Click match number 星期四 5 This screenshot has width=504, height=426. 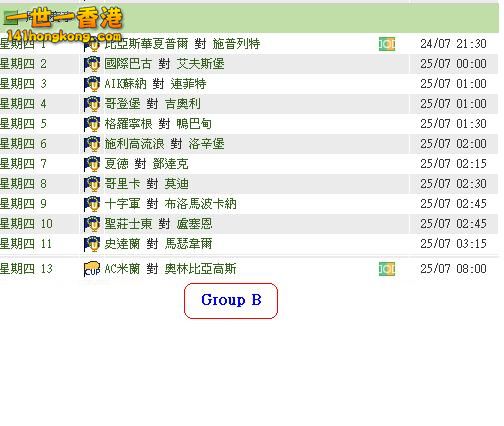point(23,124)
